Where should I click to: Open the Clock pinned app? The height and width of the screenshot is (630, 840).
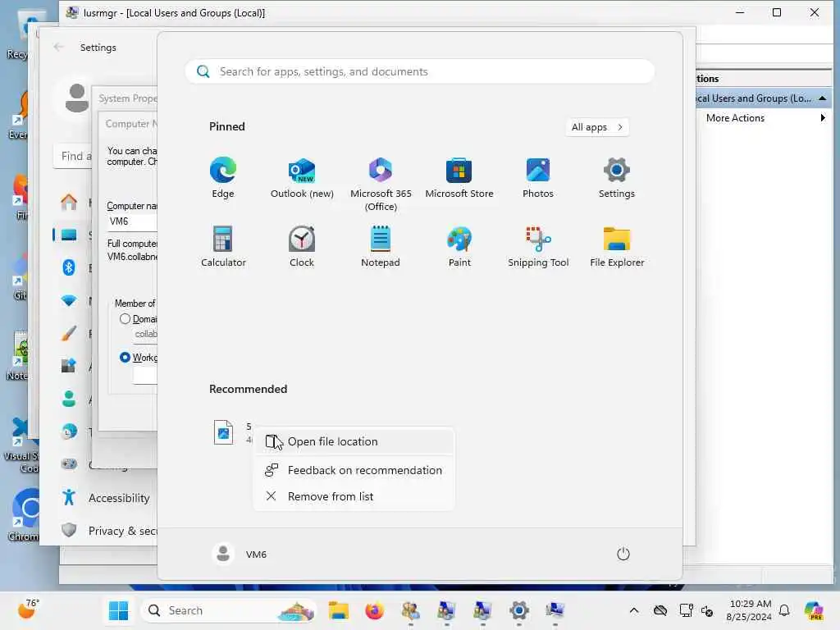[302, 246]
